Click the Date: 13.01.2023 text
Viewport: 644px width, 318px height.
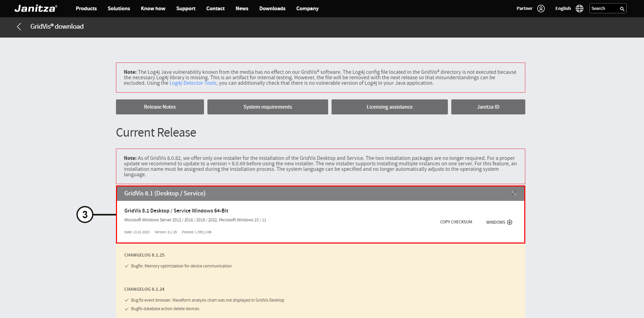coord(137,232)
